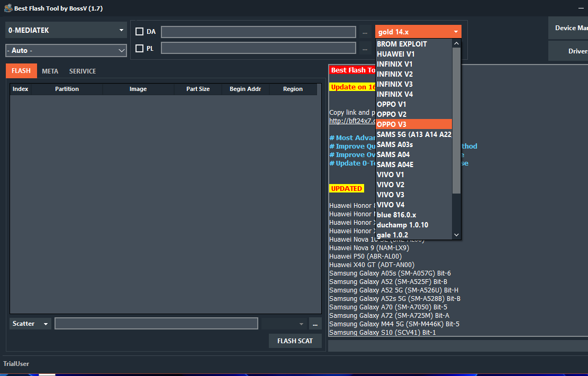
Task: Click the TrialUser status text
Action: [16, 364]
